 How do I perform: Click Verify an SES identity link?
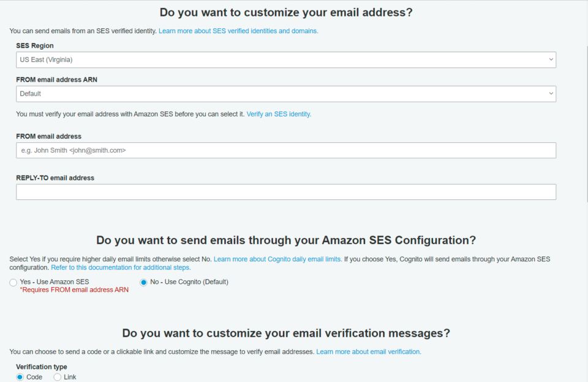tap(278, 113)
